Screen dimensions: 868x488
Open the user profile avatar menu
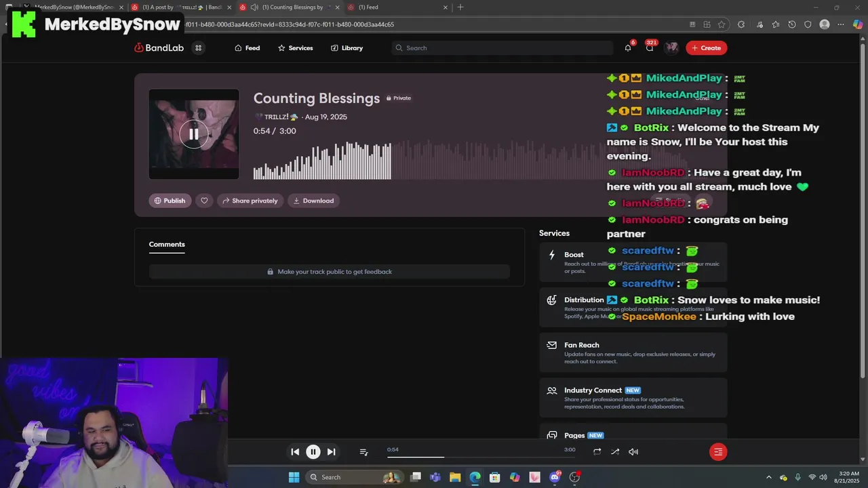671,47
